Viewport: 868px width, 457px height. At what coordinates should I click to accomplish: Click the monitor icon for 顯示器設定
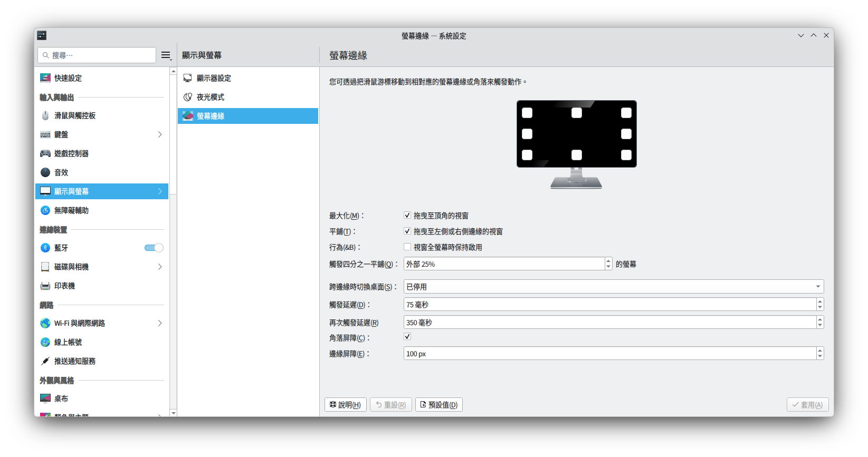coord(187,78)
